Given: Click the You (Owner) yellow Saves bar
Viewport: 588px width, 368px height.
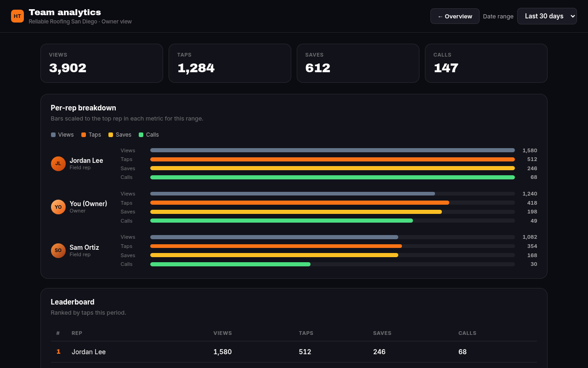Looking at the screenshot, I should [296, 212].
